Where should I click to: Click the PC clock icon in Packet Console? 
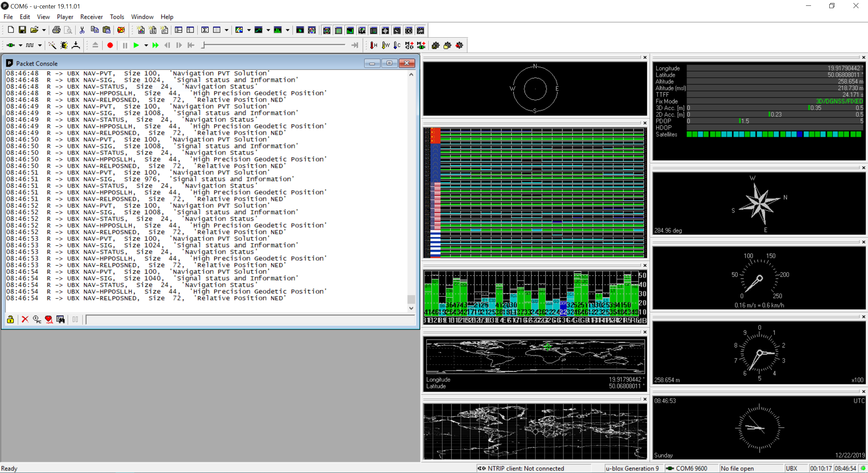(37, 319)
